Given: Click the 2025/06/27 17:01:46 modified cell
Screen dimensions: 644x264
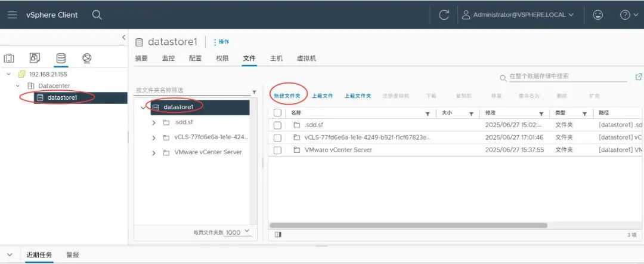Looking at the screenshot, I should click(514, 137).
